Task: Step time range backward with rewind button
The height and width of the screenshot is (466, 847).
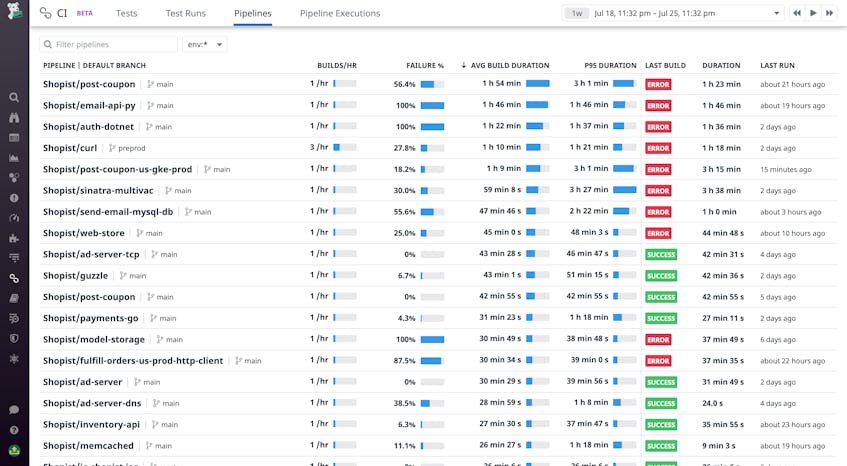Action: tap(797, 13)
